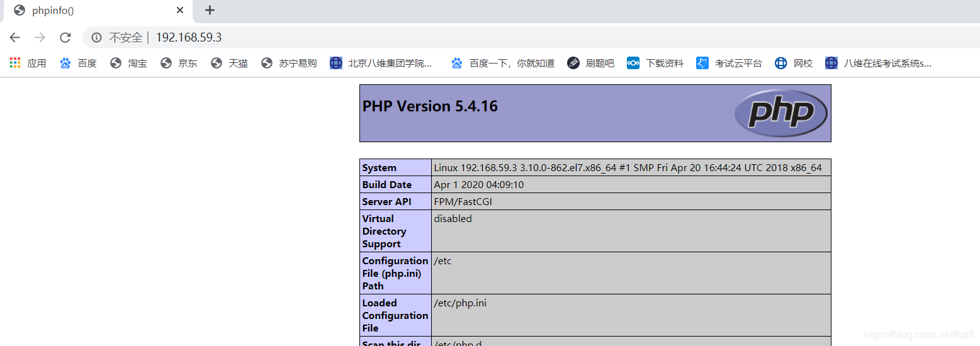Go back to the previous page

(15, 38)
